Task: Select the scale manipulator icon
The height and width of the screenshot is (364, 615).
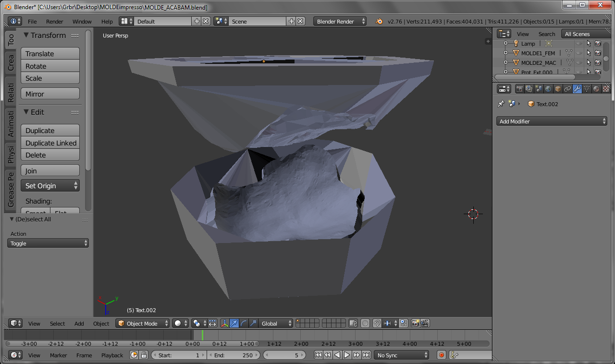Action: click(253, 324)
